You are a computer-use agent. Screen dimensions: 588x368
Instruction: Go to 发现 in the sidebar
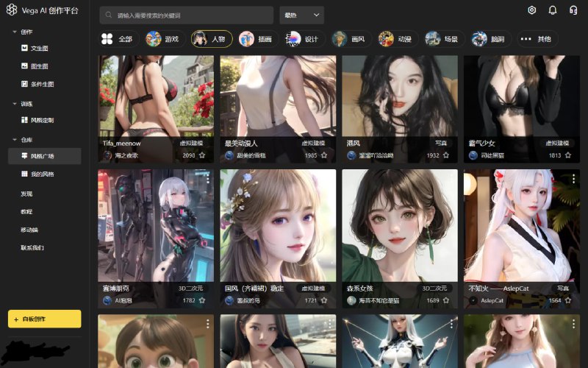(26, 194)
